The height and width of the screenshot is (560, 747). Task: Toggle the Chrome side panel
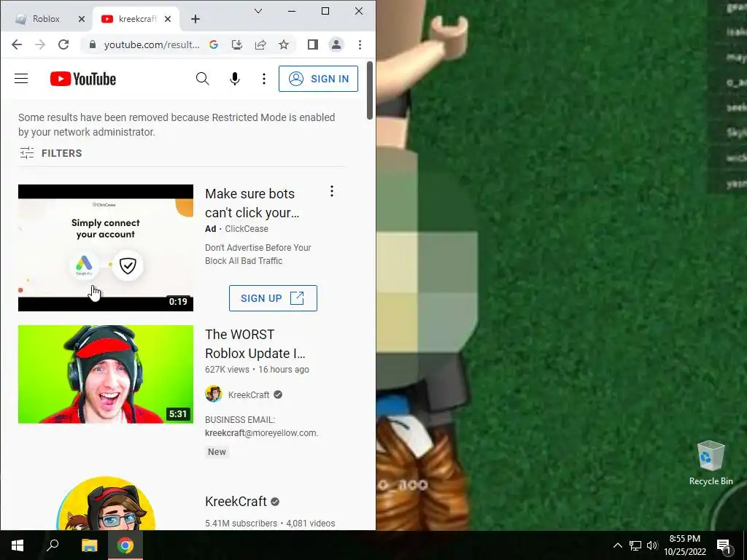tap(312, 44)
